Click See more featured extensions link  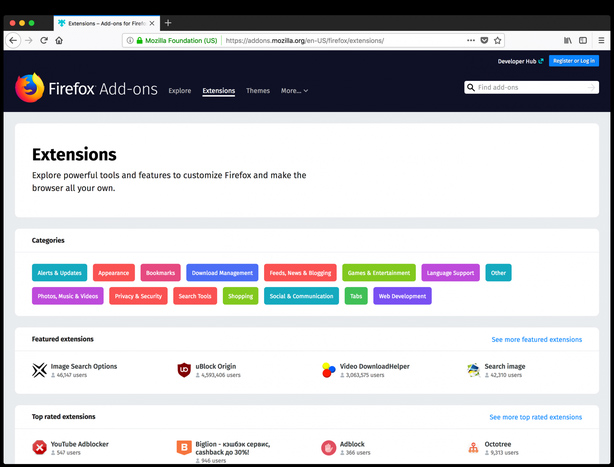[x=536, y=339]
